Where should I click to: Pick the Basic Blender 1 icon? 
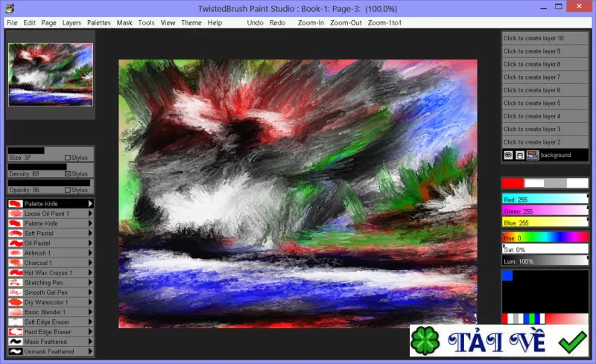click(x=16, y=313)
